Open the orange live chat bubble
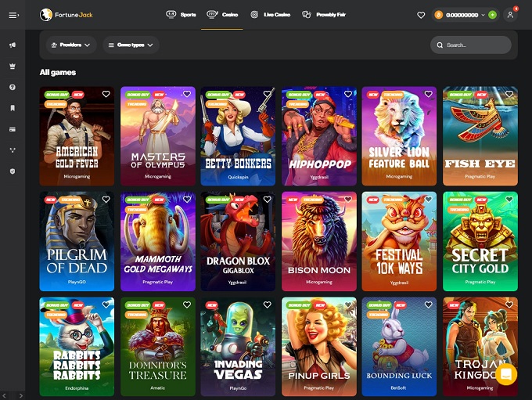This screenshot has height=400, width=532. pyautogui.click(x=505, y=374)
